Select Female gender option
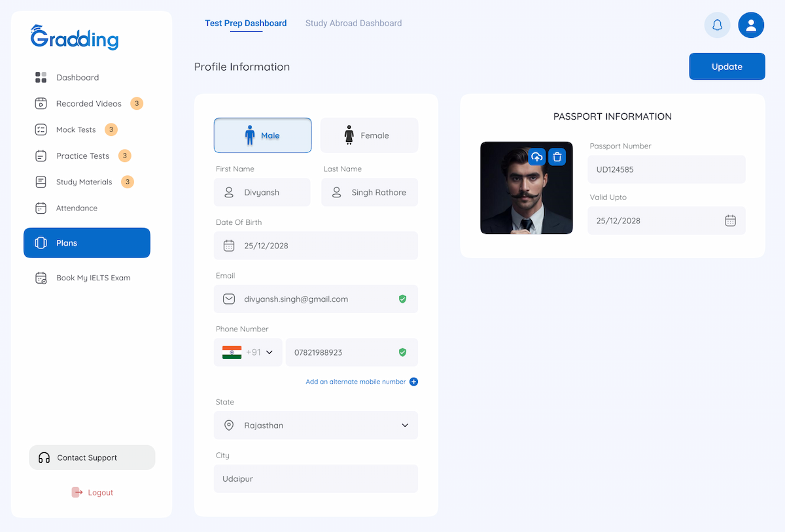The width and height of the screenshot is (785, 532). coord(369,135)
